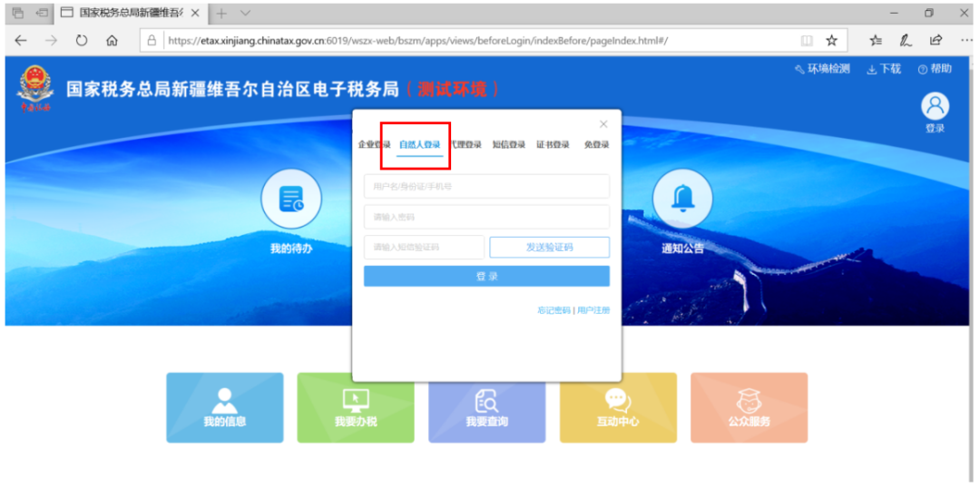Switch to the 证书登录 tab
The height and width of the screenshot is (488, 980).
pos(554,145)
